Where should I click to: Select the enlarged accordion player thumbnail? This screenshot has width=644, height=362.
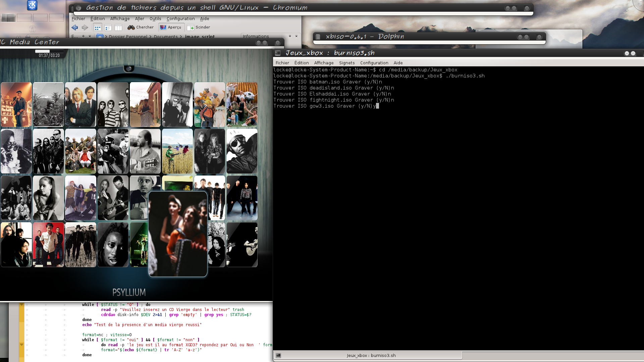click(178, 234)
